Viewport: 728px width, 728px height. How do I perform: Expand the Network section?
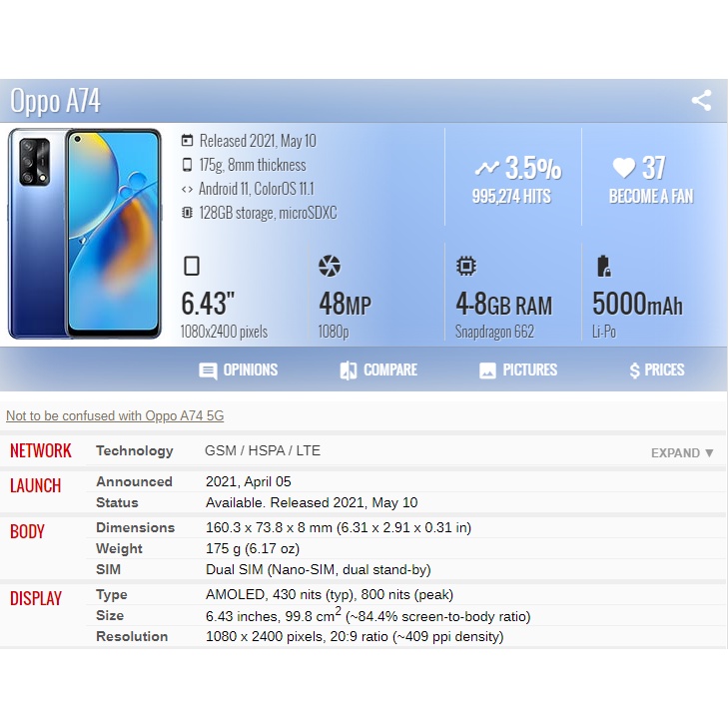pyautogui.click(x=682, y=452)
